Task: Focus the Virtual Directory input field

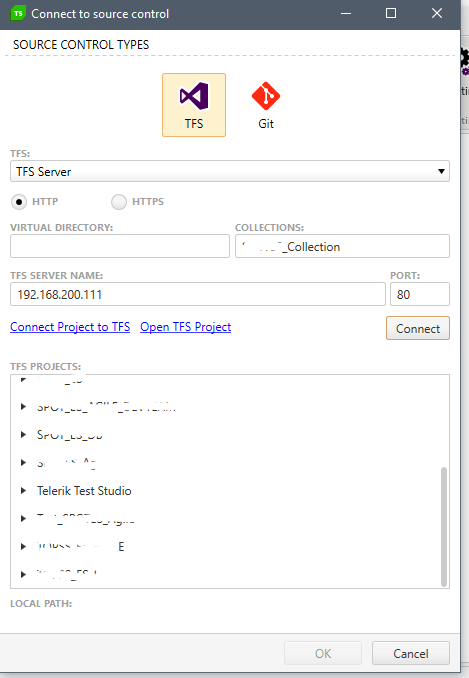Action: [x=120, y=246]
